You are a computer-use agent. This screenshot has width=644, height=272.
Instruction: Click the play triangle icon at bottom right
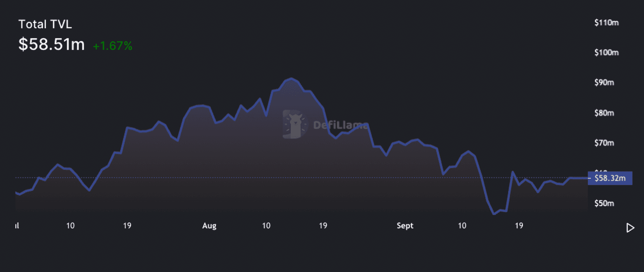click(x=630, y=228)
